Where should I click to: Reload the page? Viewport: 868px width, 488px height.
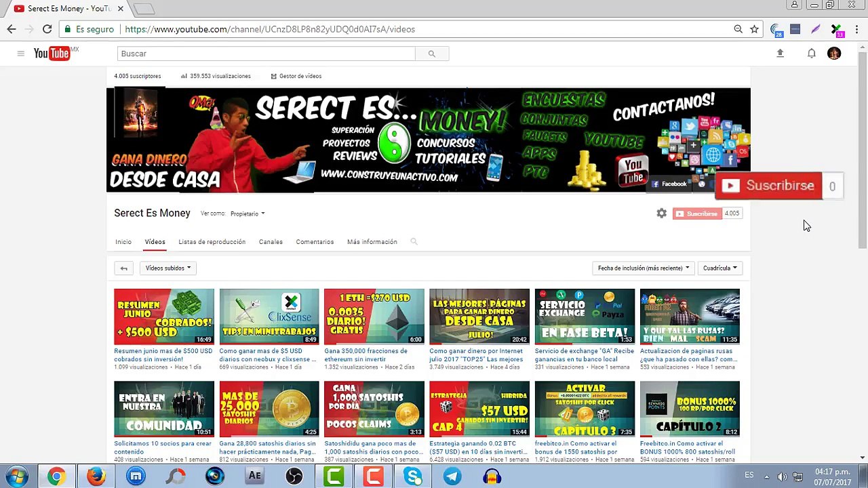47,29
